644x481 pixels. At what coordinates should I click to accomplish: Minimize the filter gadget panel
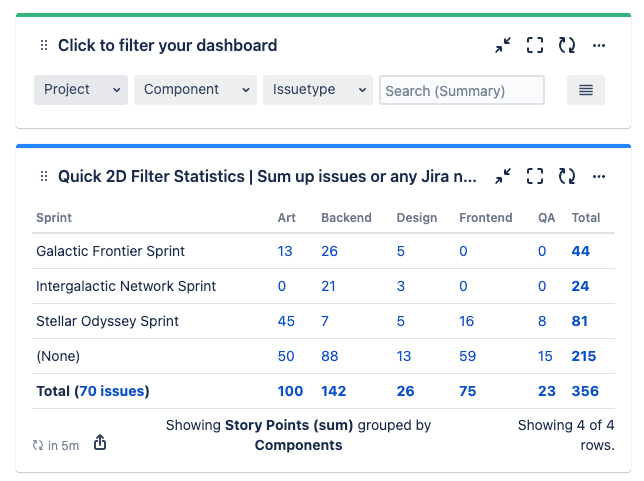click(503, 45)
